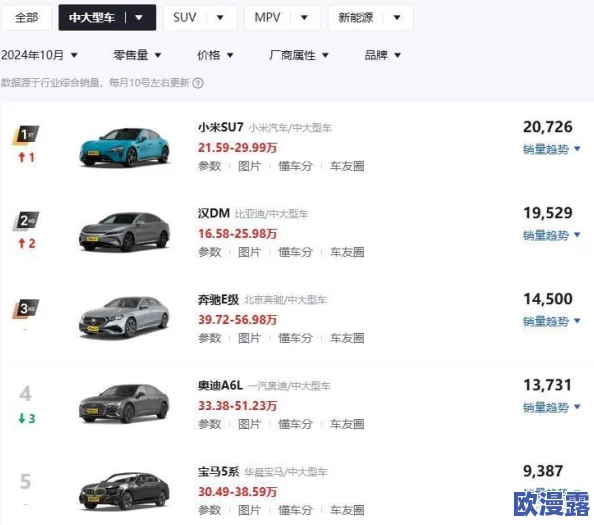Viewport: 594px width, 525px height.
Task: Click price 33.38-51.23万 of 奥迪A6L
Action: tap(238, 405)
